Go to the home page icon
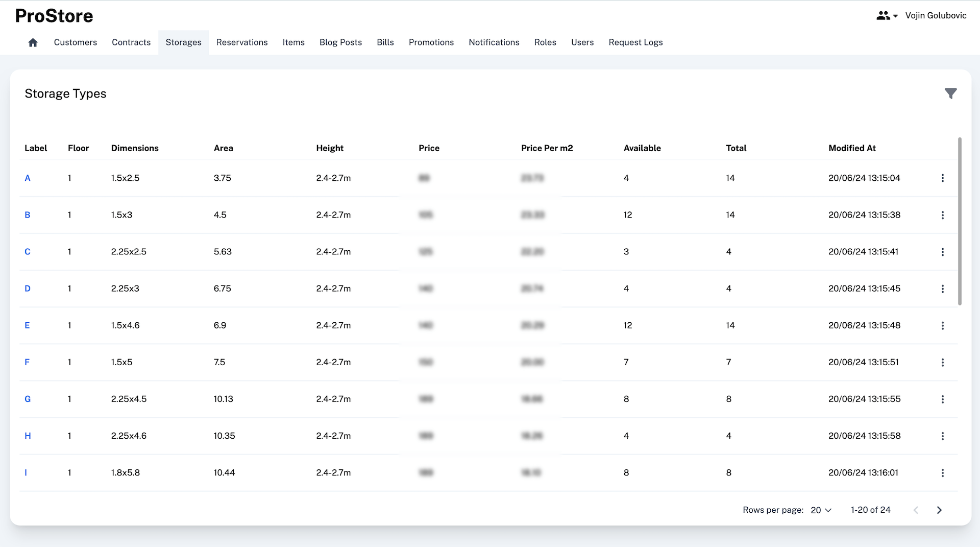Image resolution: width=980 pixels, height=547 pixels. (x=33, y=42)
